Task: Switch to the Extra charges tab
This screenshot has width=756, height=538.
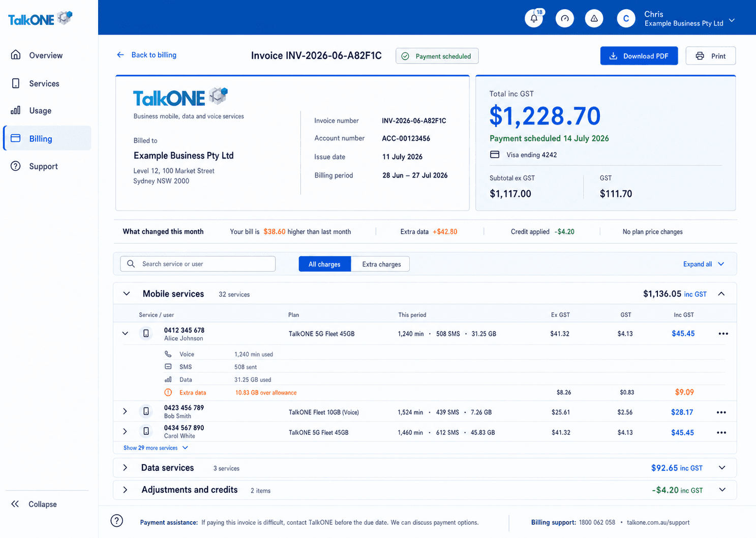Action: 381,264
